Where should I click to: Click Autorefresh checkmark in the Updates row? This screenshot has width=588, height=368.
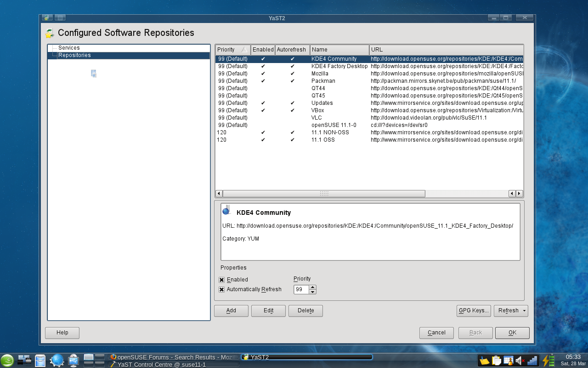click(292, 103)
